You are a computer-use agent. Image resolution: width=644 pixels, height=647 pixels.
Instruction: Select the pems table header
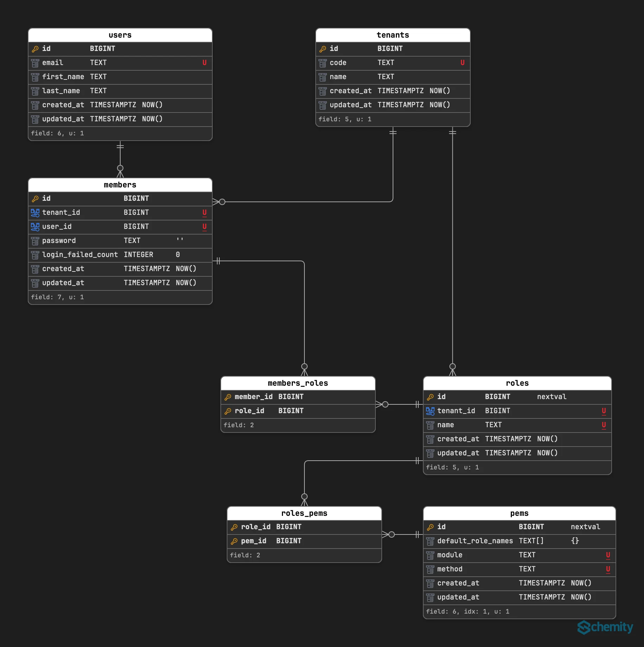pyautogui.click(x=520, y=513)
